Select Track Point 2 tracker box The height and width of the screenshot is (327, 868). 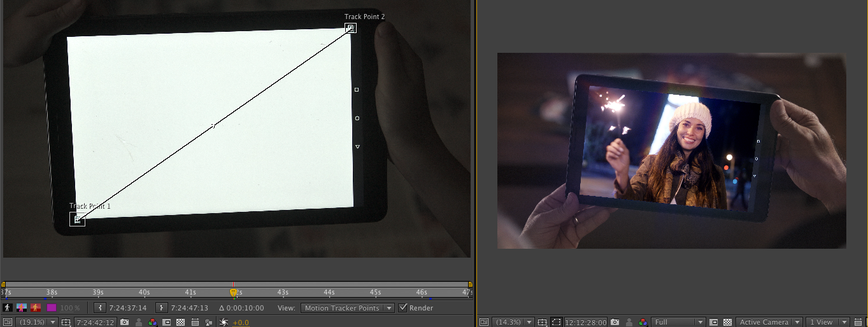350,28
